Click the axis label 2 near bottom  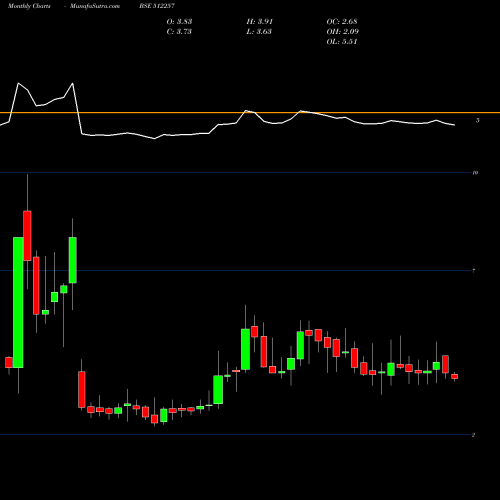click(x=473, y=435)
